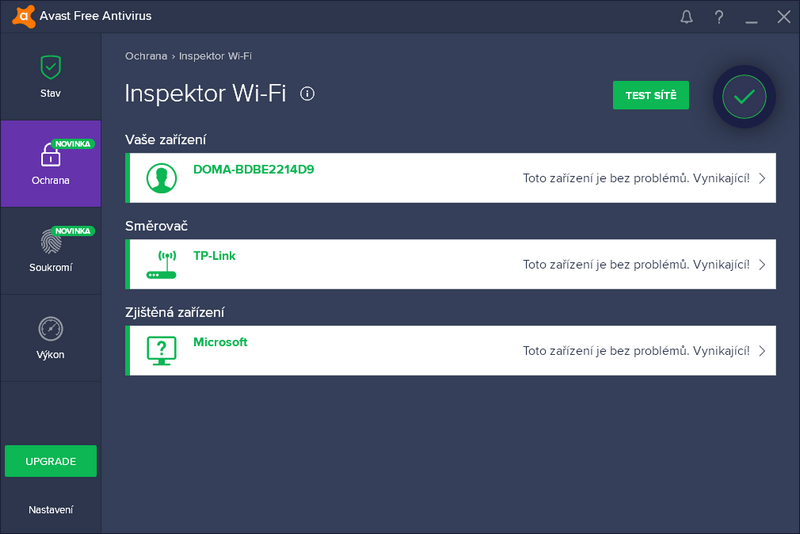
Task: Click the round green checkmark status icon
Action: [x=744, y=96]
